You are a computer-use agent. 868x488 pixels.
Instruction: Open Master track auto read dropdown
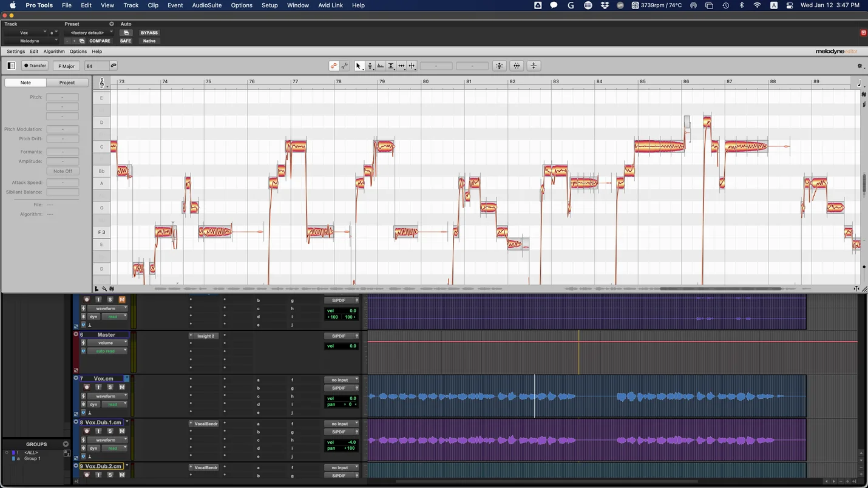click(107, 351)
